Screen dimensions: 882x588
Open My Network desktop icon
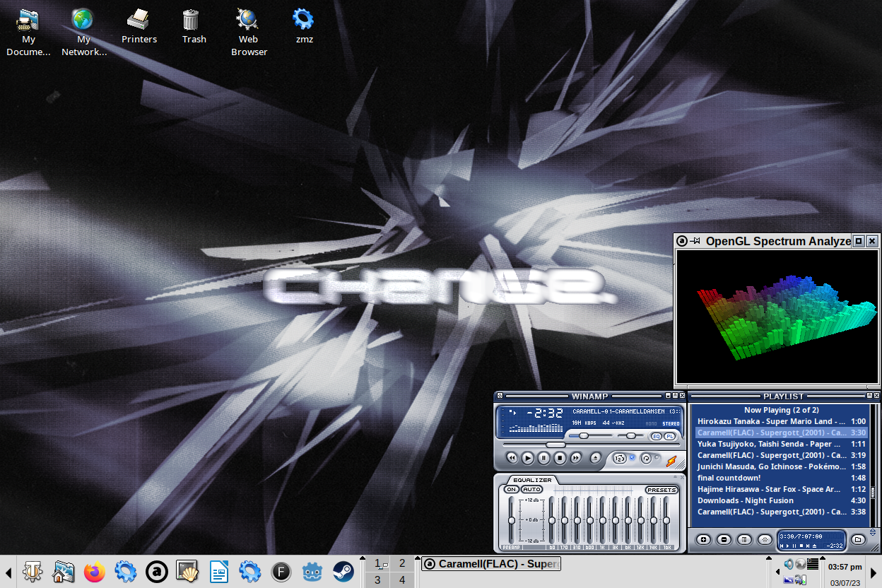pyautogui.click(x=83, y=32)
